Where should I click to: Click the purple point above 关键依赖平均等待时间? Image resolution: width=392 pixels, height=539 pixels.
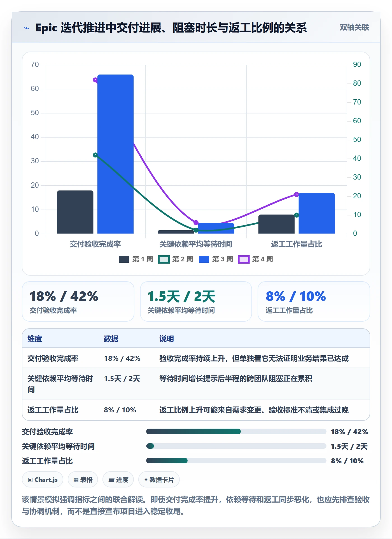click(x=196, y=223)
